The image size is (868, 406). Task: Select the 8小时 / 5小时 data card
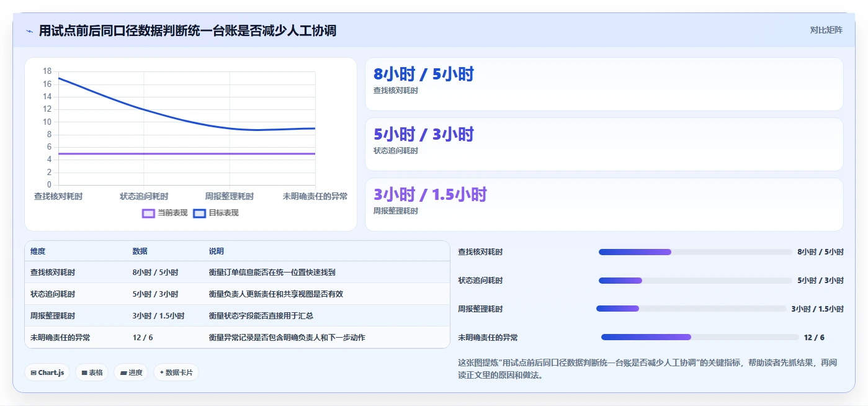[x=604, y=84]
